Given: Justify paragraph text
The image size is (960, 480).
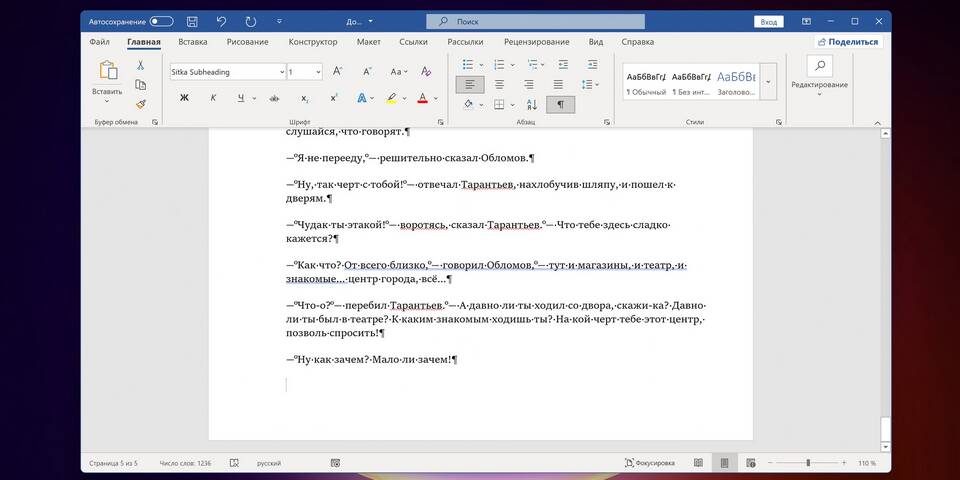Looking at the screenshot, I should click(x=558, y=84).
